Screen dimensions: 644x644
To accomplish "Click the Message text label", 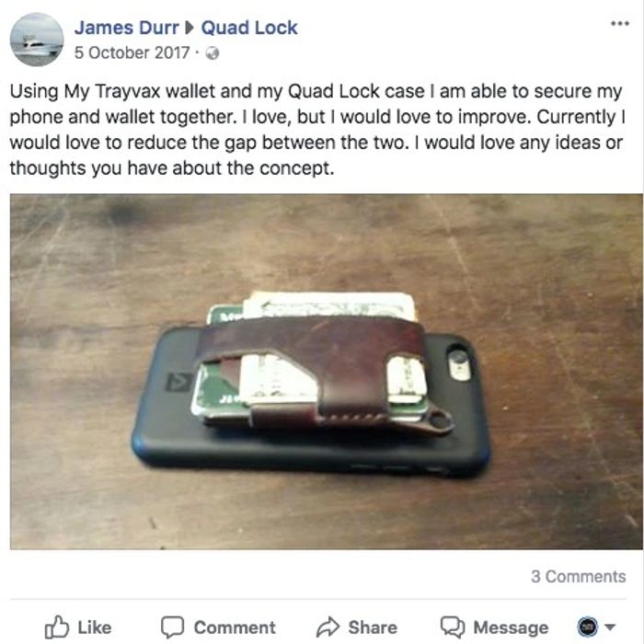I will pyautogui.click(x=511, y=627).
